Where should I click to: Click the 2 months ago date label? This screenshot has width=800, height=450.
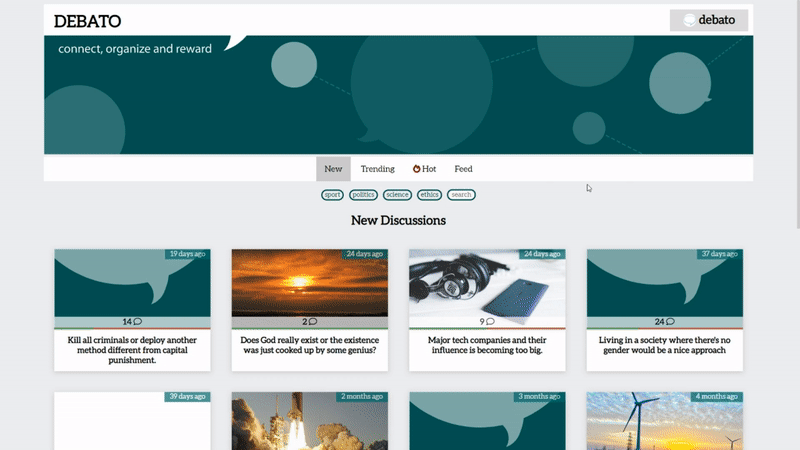click(x=362, y=396)
